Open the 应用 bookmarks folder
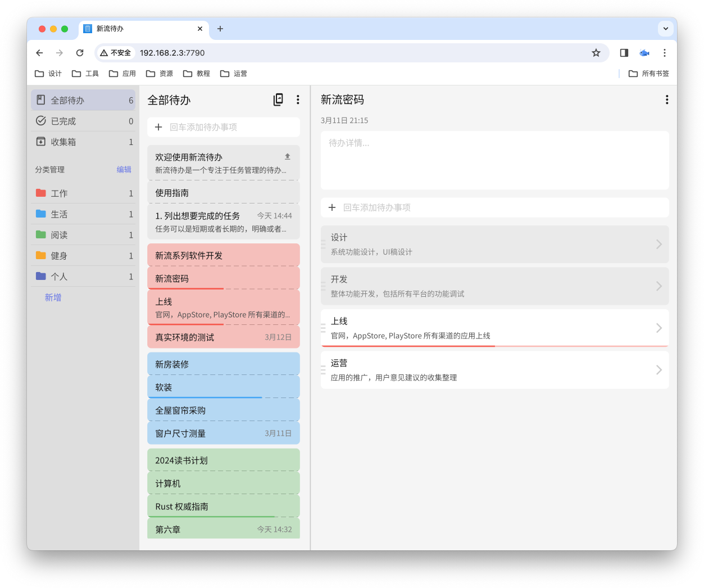Image resolution: width=704 pixels, height=588 pixels. click(x=122, y=74)
